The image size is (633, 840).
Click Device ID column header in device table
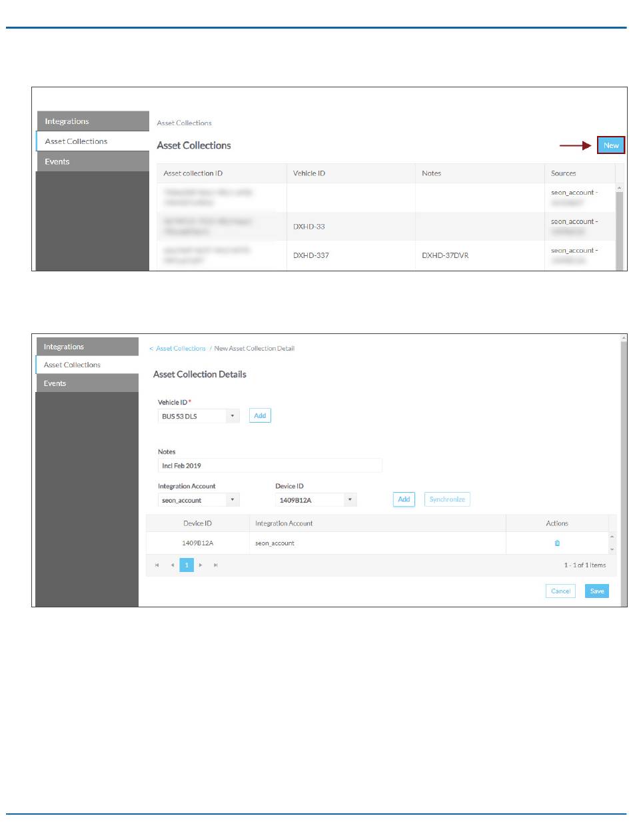coord(197,523)
